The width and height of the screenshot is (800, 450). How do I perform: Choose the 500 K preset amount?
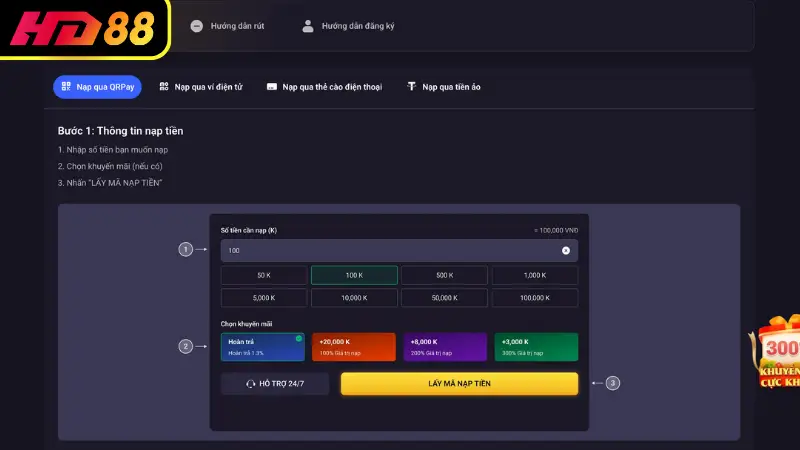click(444, 275)
